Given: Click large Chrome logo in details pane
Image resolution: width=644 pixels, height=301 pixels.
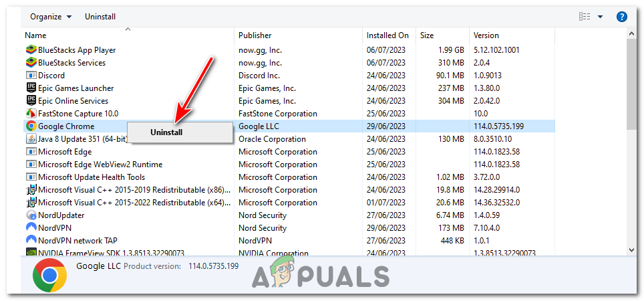Looking at the screenshot, I should [49, 276].
